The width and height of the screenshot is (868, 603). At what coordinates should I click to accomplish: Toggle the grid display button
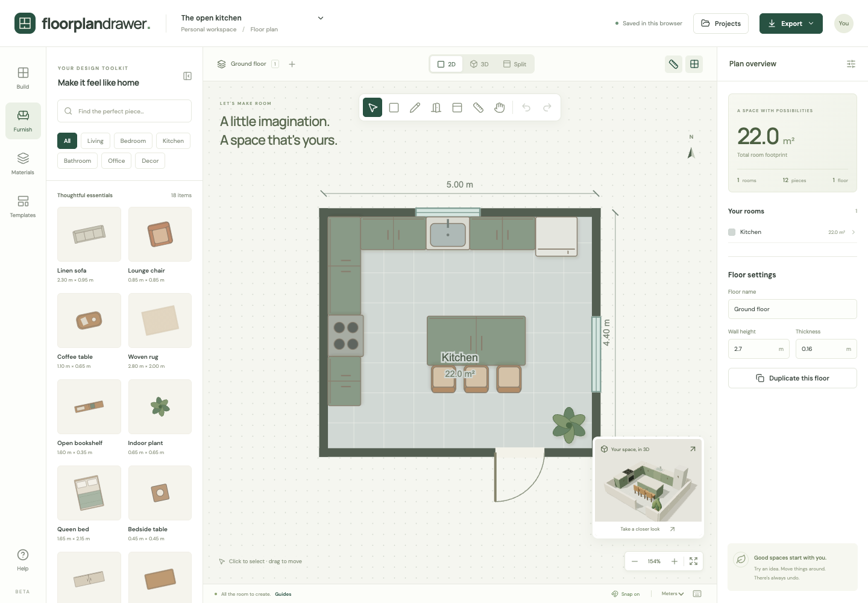click(694, 64)
